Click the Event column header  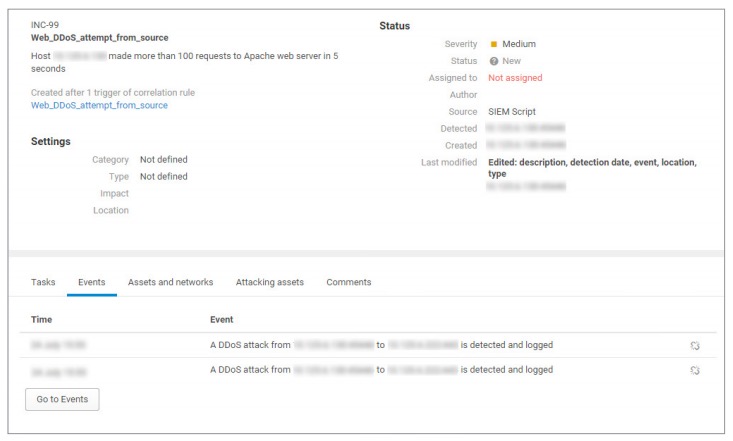(221, 319)
